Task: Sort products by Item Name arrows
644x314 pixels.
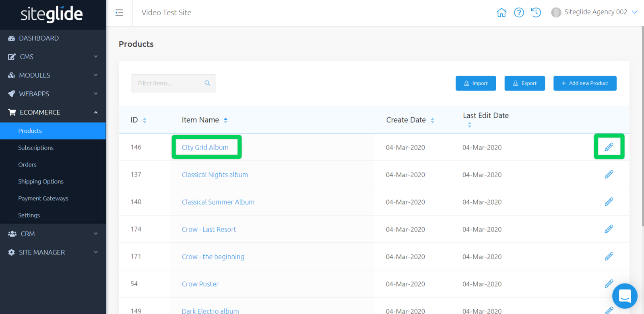Action: tap(225, 120)
